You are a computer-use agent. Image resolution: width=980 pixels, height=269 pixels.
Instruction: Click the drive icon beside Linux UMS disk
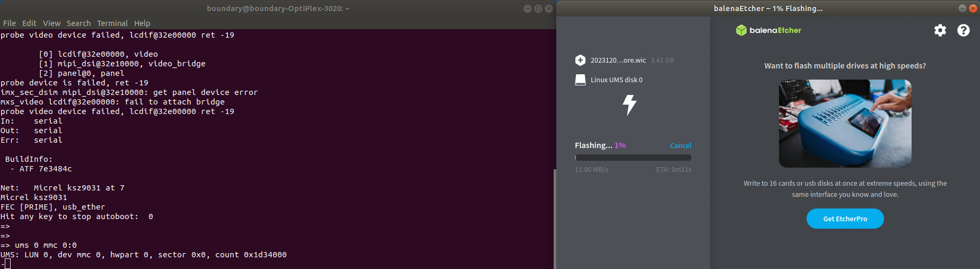click(580, 80)
